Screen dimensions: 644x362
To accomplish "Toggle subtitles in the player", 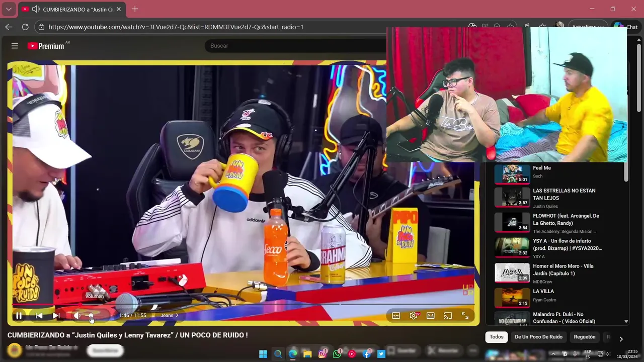I will point(396,316).
